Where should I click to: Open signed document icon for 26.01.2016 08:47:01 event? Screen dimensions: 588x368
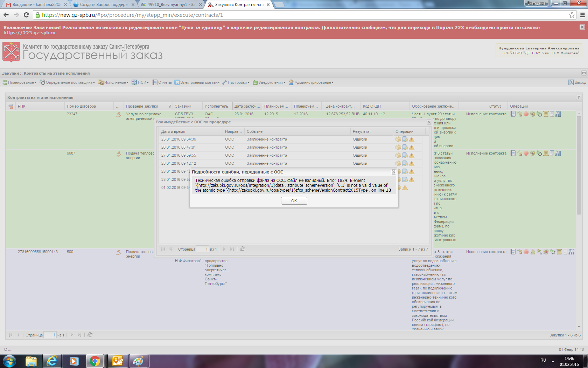coord(405,147)
